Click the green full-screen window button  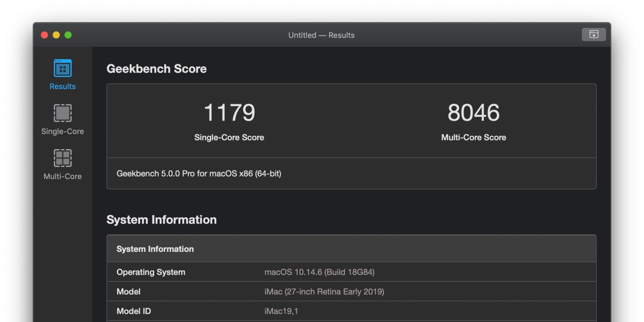[x=68, y=35]
